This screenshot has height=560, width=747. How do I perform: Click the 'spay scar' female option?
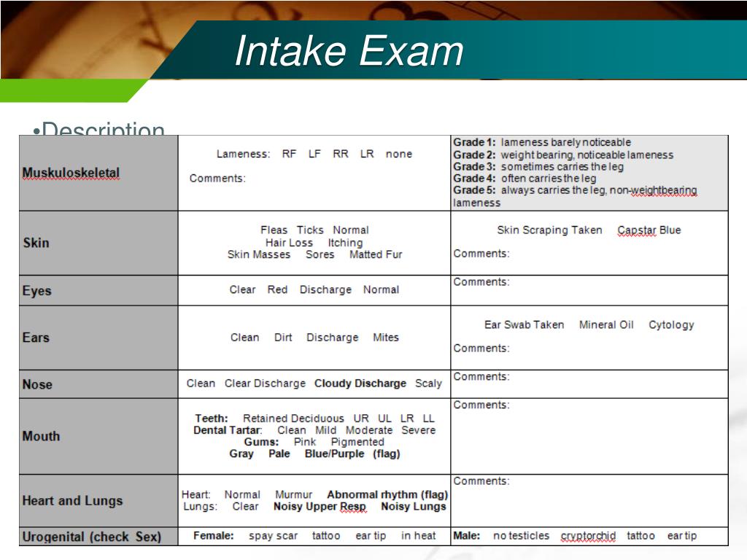point(273,536)
